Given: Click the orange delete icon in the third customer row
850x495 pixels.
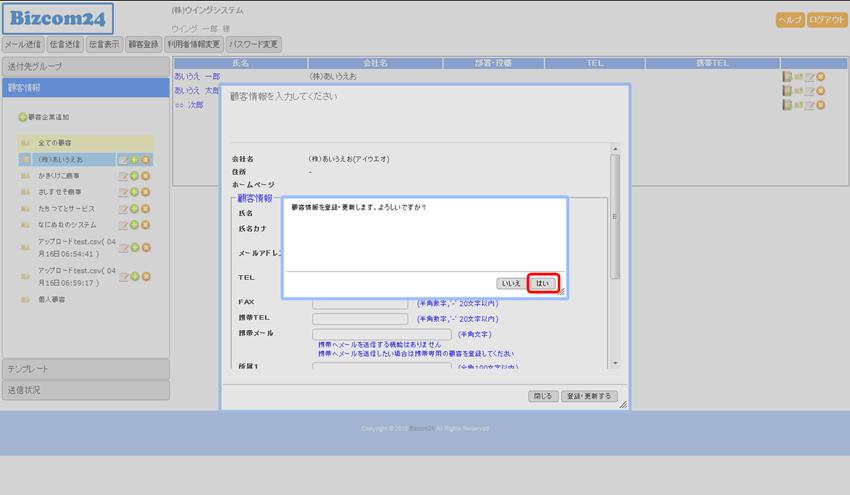Looking at the screenshot, I should 820,104.
